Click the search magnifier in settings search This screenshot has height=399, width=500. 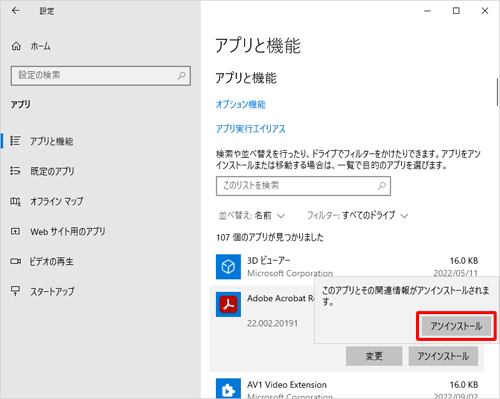click(x=181, y=76)
